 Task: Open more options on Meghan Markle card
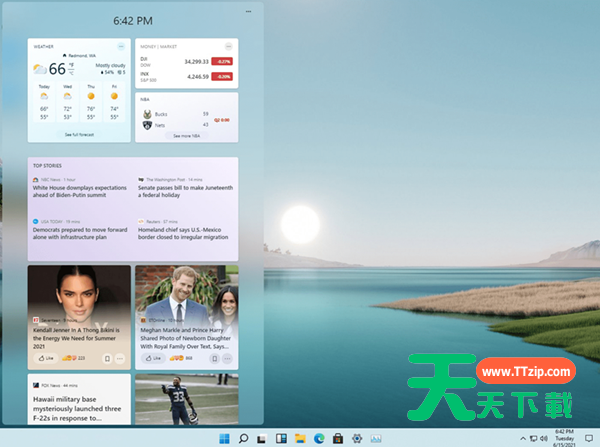pos(229,357)
